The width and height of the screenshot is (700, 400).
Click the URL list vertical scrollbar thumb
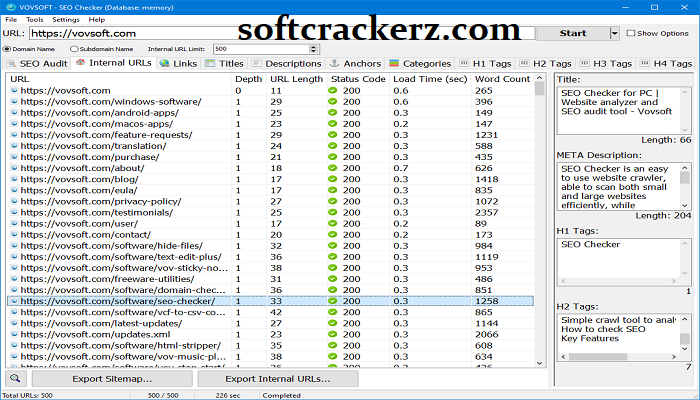coord(540,89)
